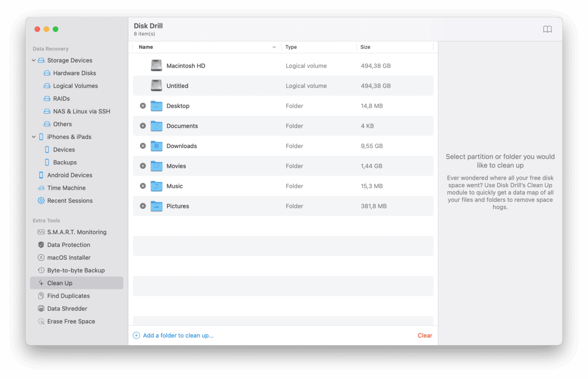
Task: Click the 14,8 MB size of Desktop
Action: click(372, 106)
